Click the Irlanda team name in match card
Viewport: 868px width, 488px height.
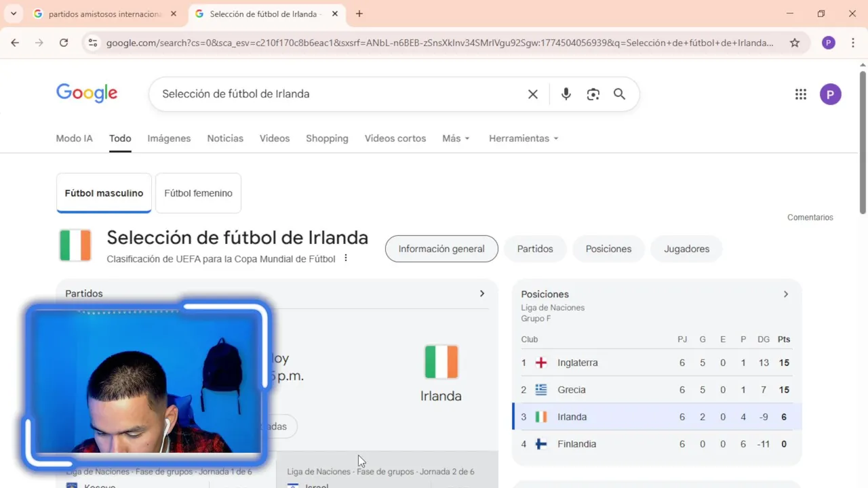(x=441, y=396)
